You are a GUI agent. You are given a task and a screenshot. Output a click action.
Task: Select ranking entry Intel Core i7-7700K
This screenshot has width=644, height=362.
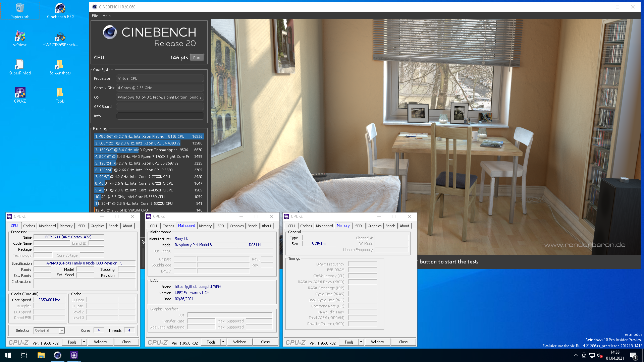coord(149,177)
